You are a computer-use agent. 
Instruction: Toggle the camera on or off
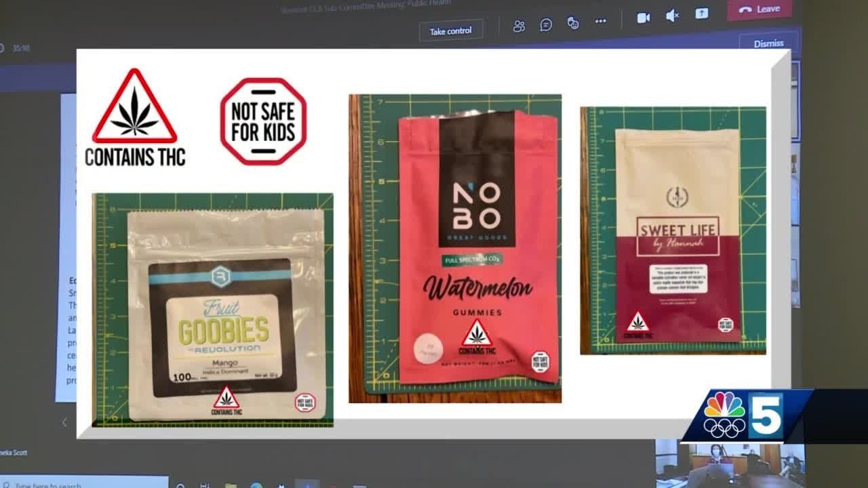pyautogui.click(x=644, y=18)
